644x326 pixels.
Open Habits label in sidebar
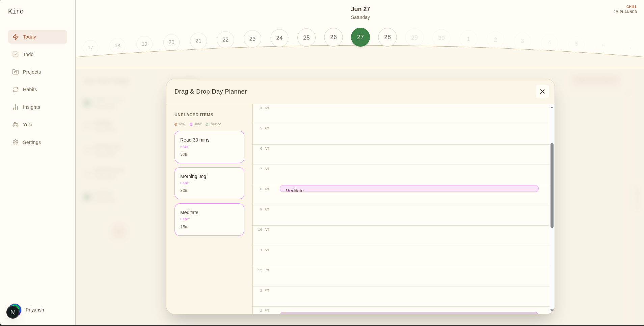tap(30, 90)
